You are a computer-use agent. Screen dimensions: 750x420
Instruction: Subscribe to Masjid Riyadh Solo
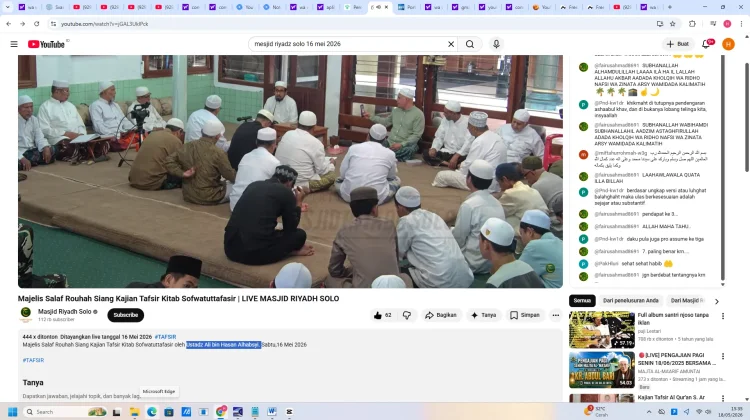pyautogui.click(x=125, y=315)
